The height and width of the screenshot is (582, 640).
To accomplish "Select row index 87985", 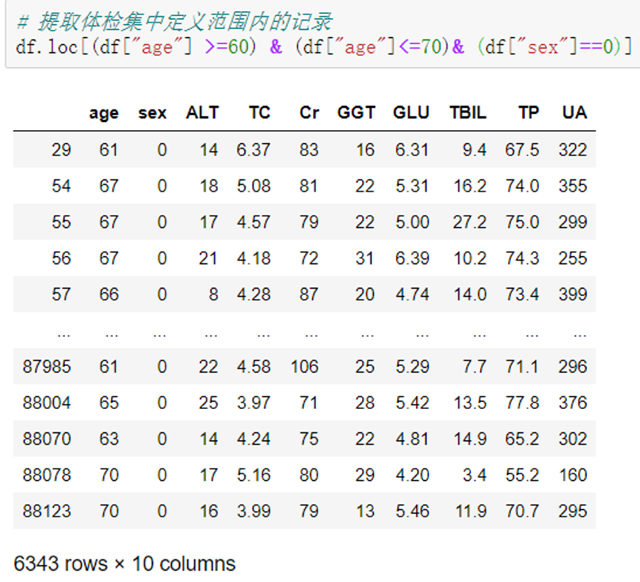I will coord(47,367).
